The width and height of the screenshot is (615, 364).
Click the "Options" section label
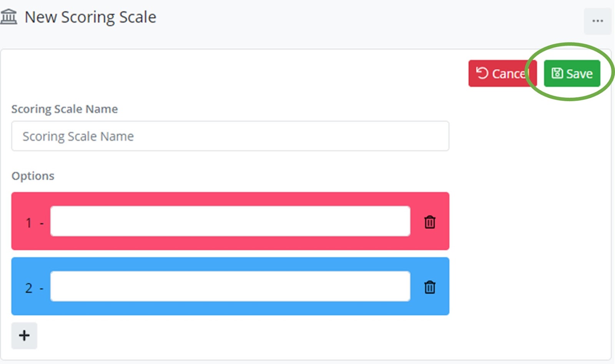tap(33, 176)
